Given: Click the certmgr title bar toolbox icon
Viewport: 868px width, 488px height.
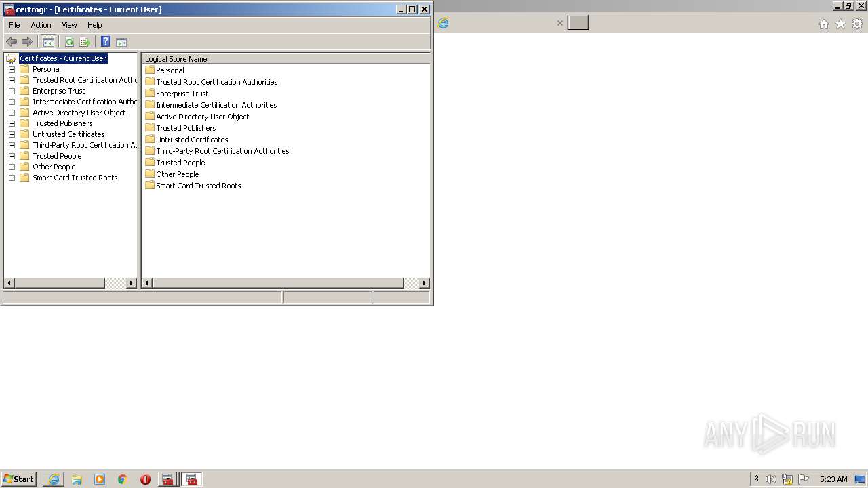Looking at the screenshot, I should tap(9, 9).
